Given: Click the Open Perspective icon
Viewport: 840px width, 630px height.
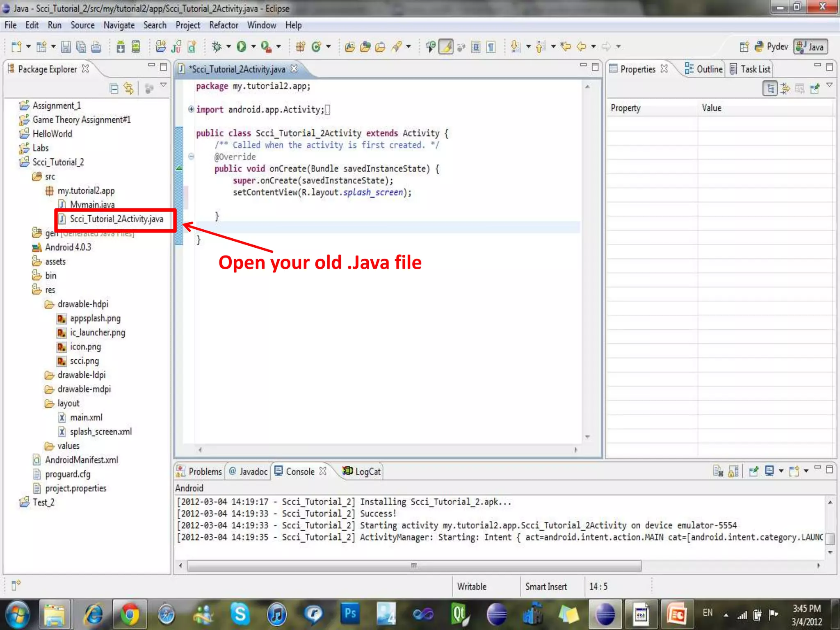Looking at the screenshot, I should [x=744, y=47].
